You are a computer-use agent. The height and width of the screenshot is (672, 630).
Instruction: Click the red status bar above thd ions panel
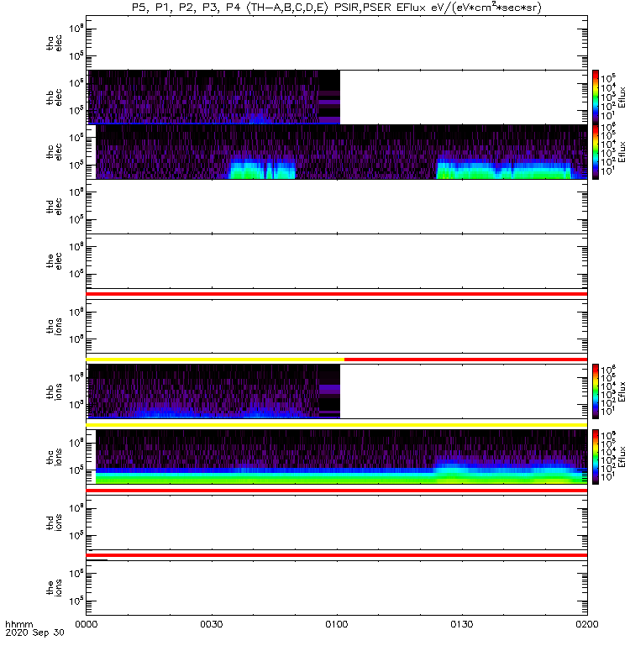coord(337,491)
